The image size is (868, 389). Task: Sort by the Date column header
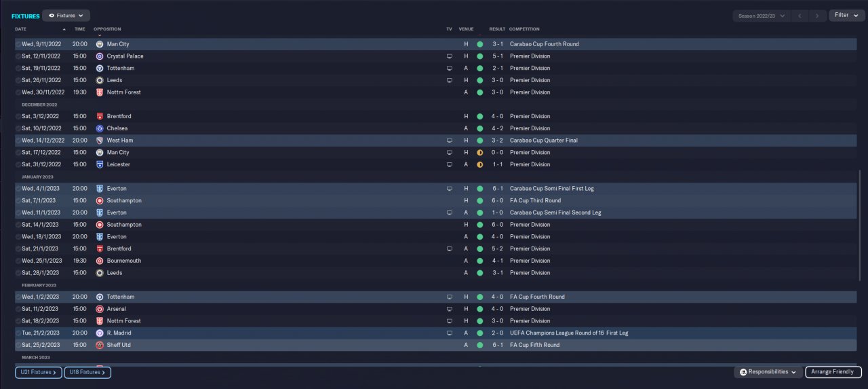pyautogui.click(x=21, y=29)
